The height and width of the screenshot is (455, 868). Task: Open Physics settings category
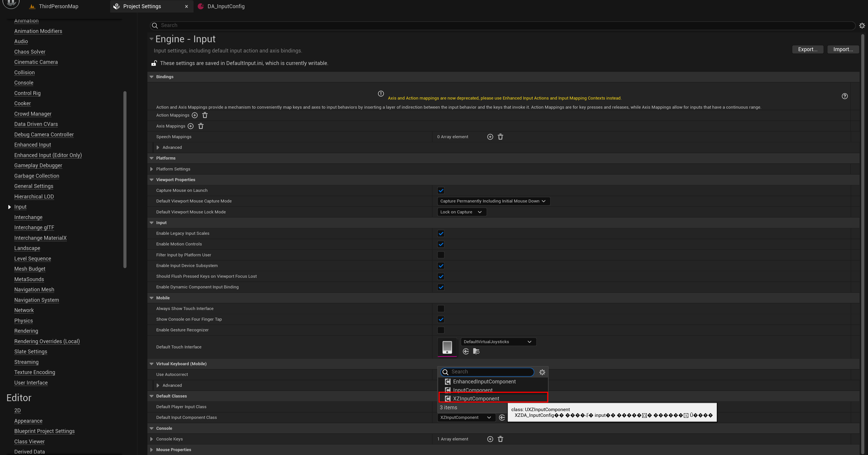23,320
